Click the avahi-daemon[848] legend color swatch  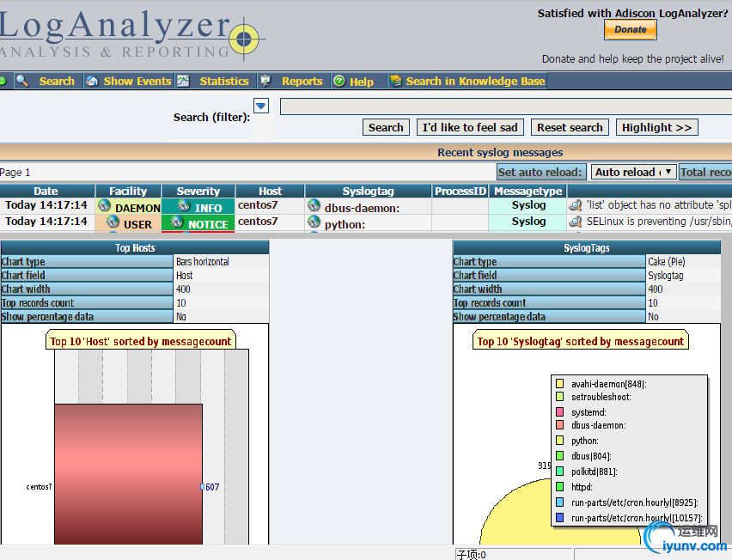[x=559, y=384]
